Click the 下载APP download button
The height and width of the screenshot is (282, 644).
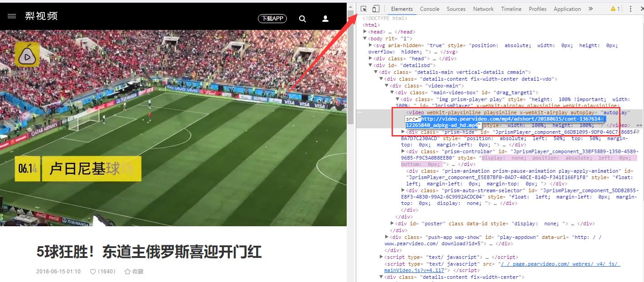click(272, 19)
